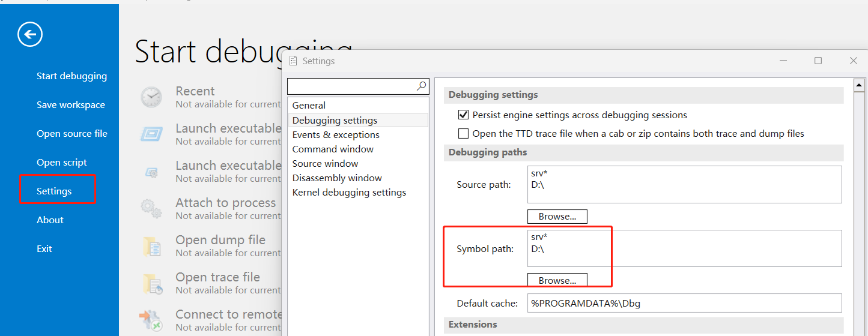The height and width of the screenshot is (336, 868).
Task: Click the Attach to process gears icon
Action: 151,209
